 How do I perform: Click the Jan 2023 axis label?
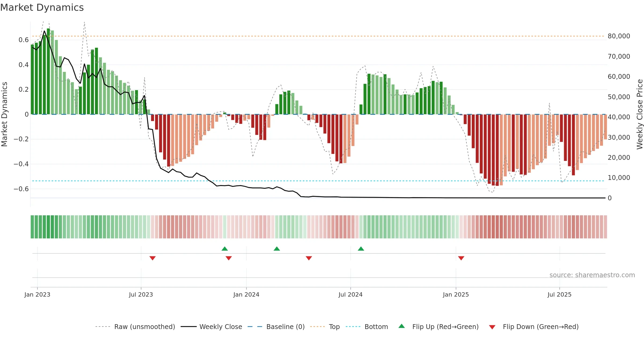point(37,294)
